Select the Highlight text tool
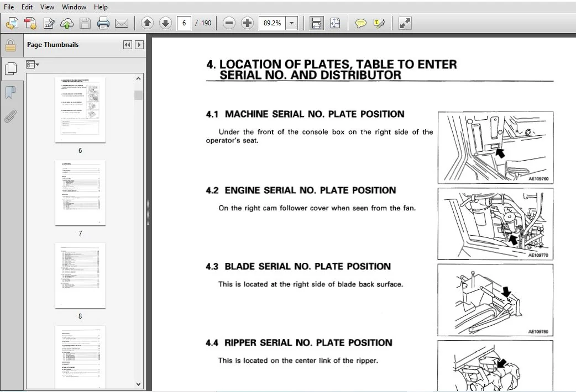 click(x=379, y=23)
